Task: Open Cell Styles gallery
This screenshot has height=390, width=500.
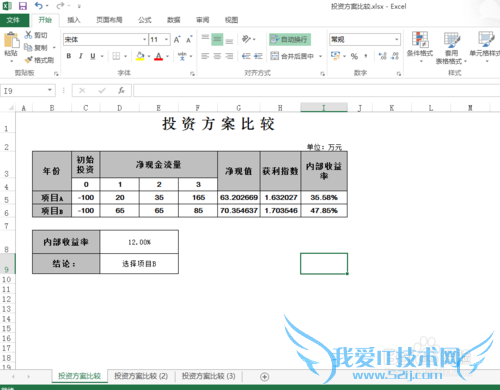Action: pyautogui.click(x=485, y=47)
